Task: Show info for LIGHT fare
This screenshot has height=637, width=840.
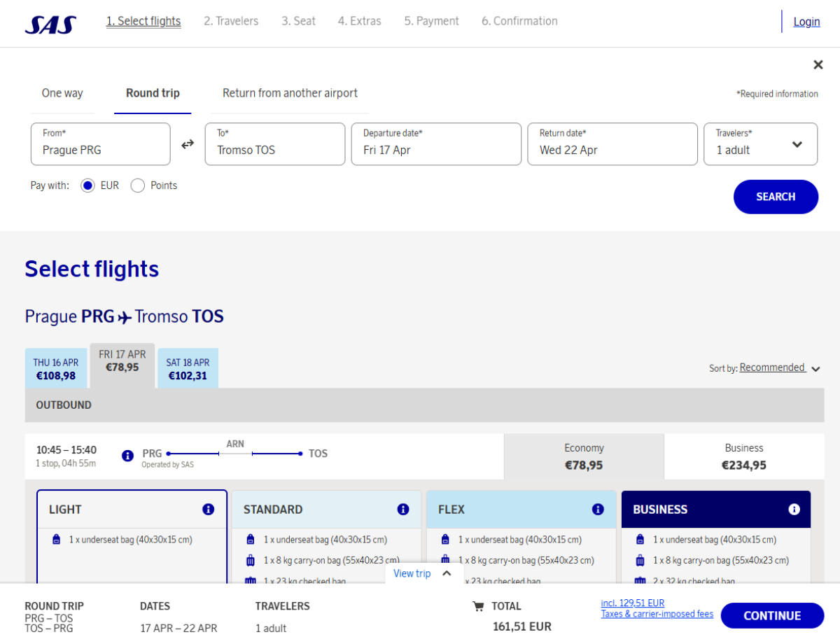Action: pos(208,510)
